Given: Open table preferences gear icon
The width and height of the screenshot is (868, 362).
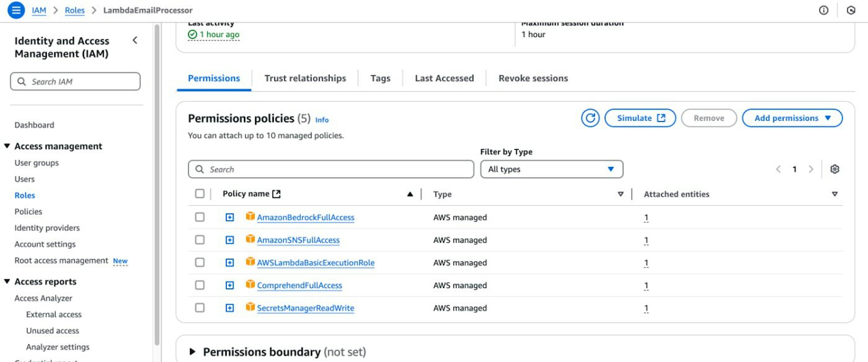Looking at the screenshot, I should coord(834,169).
